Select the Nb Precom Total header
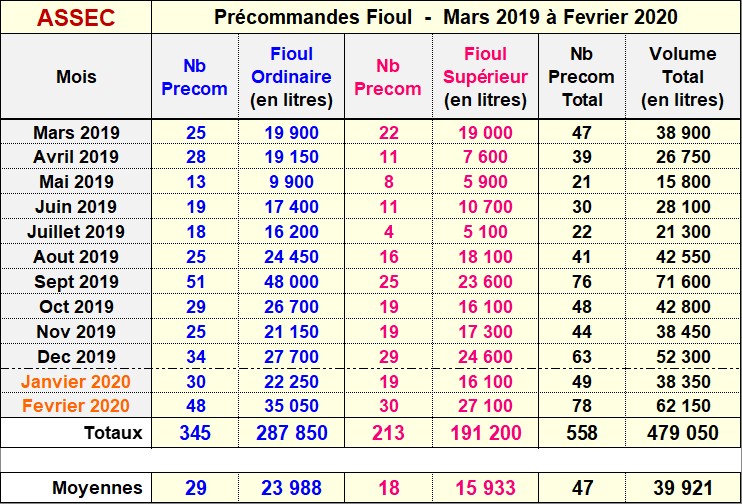The width and height of the screenshot is (742, 504). (582, 76)
